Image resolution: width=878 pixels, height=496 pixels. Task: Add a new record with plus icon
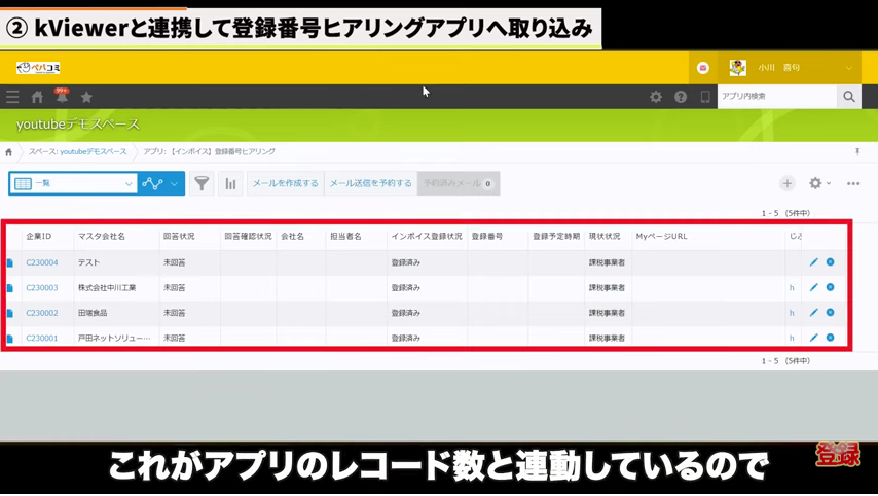(x=787, y=183)
